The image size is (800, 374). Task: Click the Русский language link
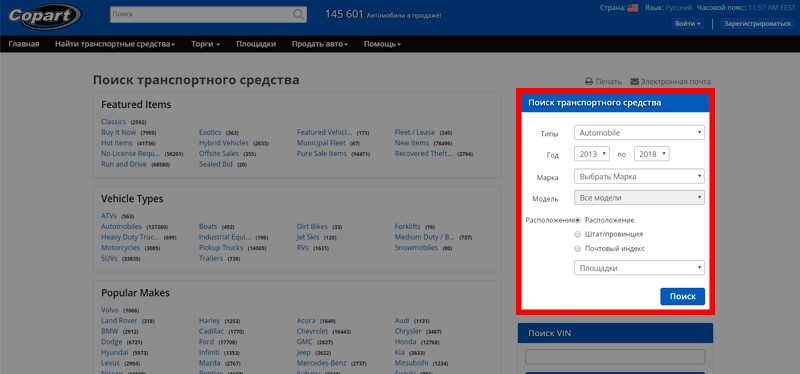click(x=679, y=8)
